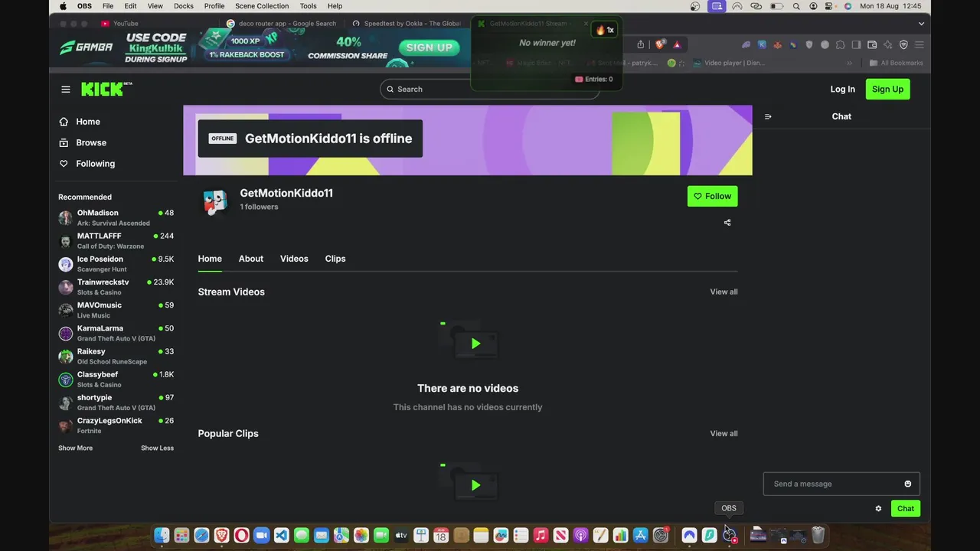The width and height of the screenshot is (980, 551).
Task: Switch to Speedtest by Ookla tab
Action: click(407, 24)
